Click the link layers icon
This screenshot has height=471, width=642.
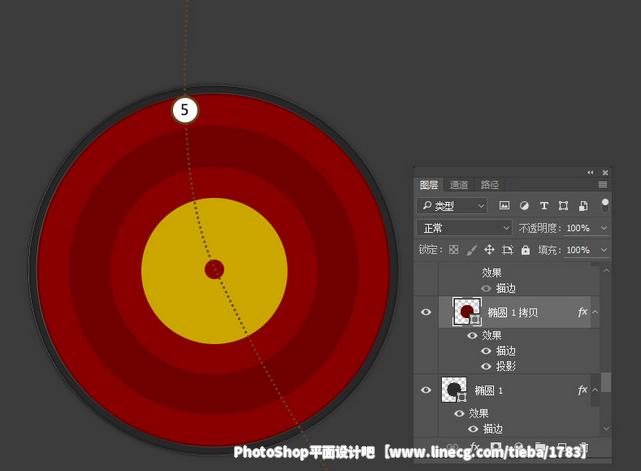pyautogui.click(x=452, y=446)
